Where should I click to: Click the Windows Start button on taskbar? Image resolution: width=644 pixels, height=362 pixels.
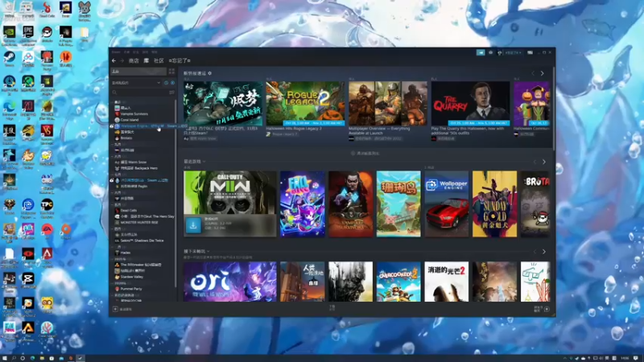(x=4, y=358)
